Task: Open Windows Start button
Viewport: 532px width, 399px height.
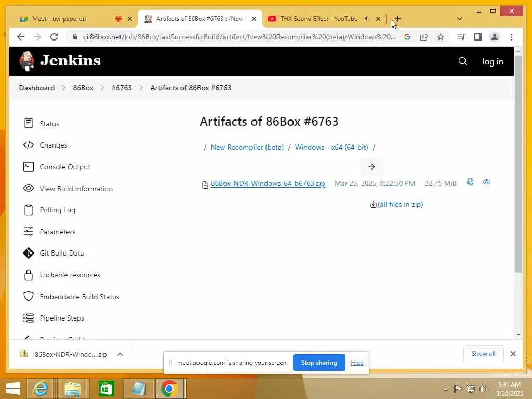Action: pyautogui.click(x=12, y=389)
